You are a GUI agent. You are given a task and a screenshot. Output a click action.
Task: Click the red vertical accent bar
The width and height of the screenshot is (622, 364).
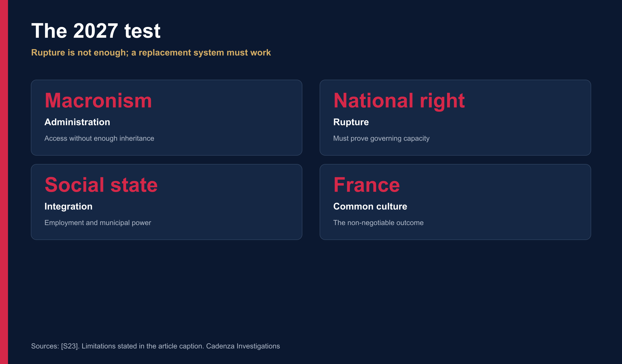(4, 182)
